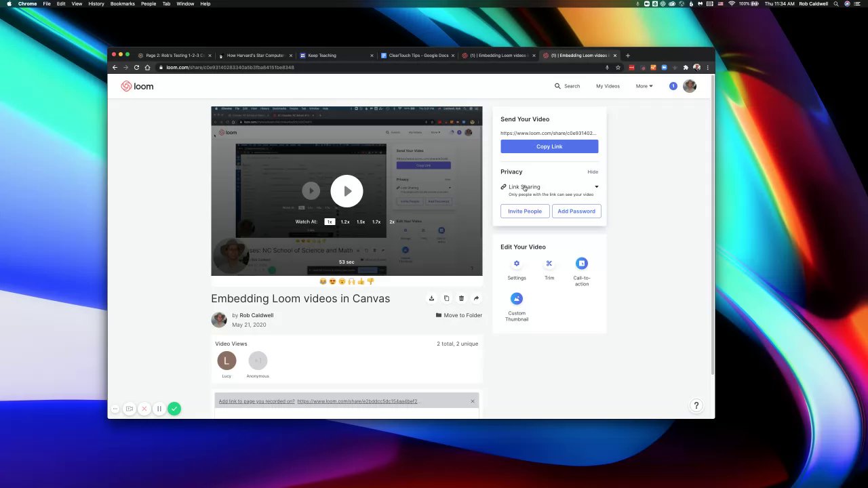Click the Add Password button
Image resolution: width=868 pixels, height=488 pixels.
(576, 211)
